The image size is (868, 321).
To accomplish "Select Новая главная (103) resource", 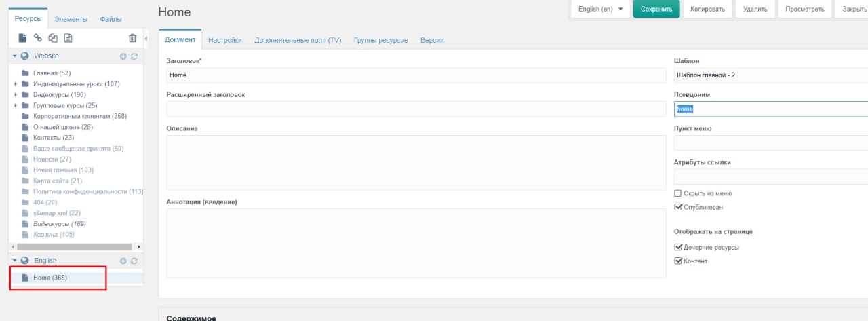I will (63, 170).
